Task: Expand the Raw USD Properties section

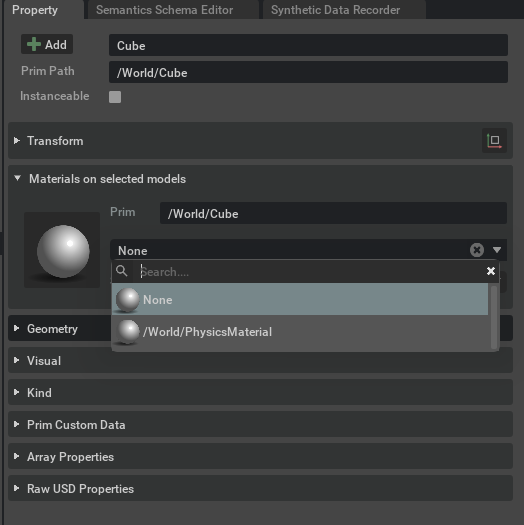Action: tap(16, 489)
